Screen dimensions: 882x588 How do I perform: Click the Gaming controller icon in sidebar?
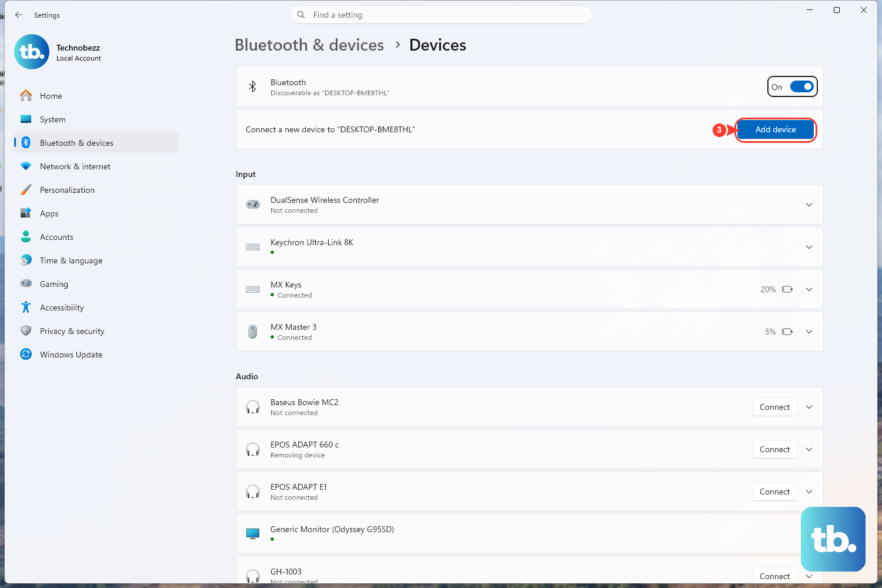coord(26,283)
